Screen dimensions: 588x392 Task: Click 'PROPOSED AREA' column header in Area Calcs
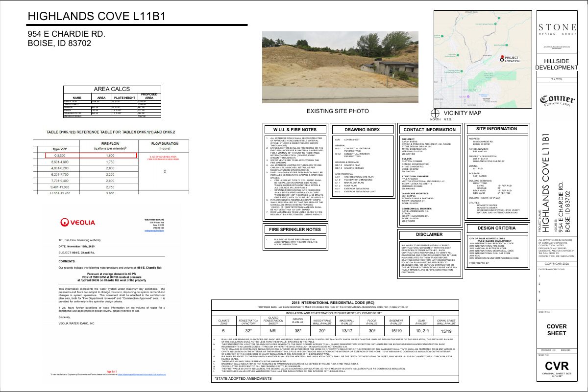pos(149,96)
